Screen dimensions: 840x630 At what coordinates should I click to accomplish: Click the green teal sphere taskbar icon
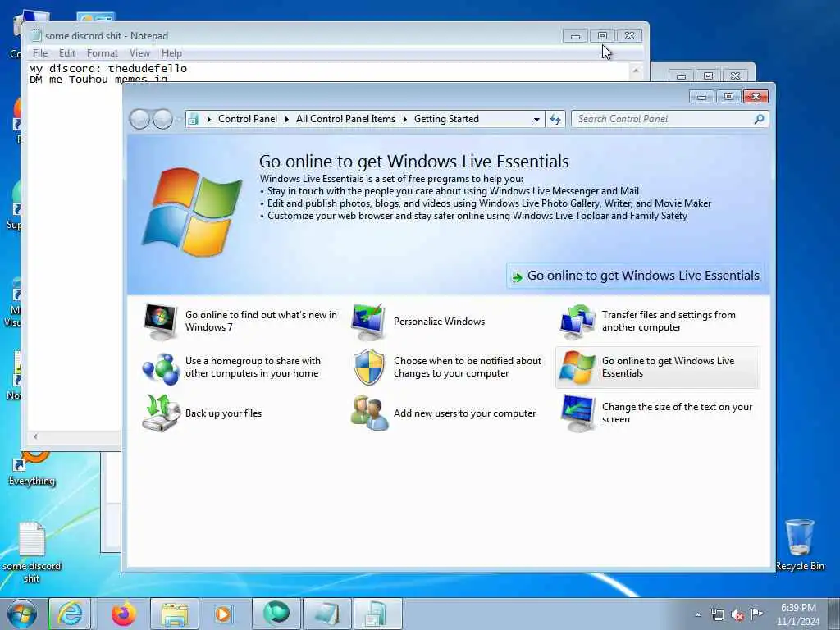[276, 614]
